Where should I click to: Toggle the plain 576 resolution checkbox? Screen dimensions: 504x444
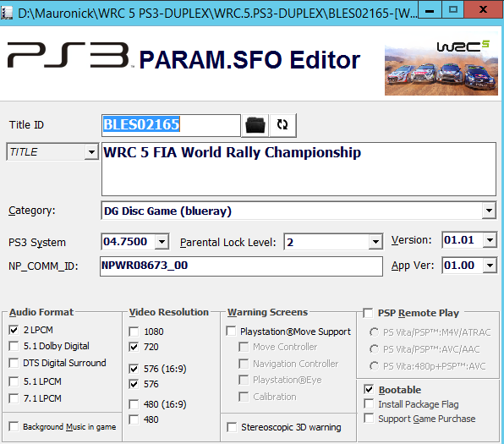click(x=134, y=384)
